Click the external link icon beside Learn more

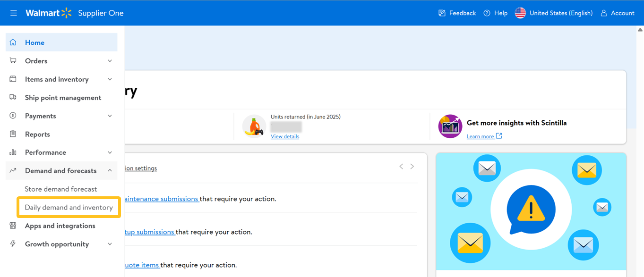[x=499, y=136]
